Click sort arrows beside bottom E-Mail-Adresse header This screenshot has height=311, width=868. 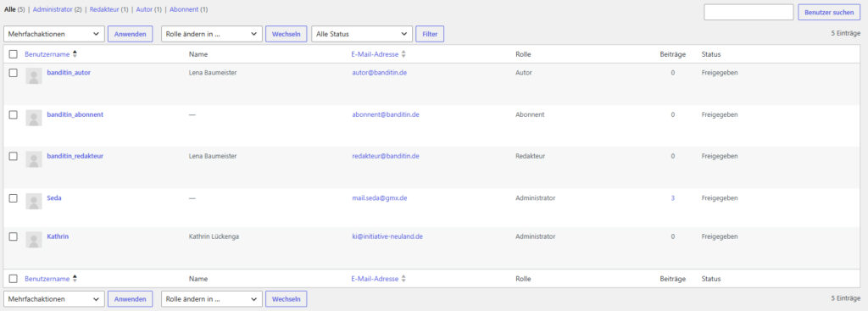tap(403, 279)
